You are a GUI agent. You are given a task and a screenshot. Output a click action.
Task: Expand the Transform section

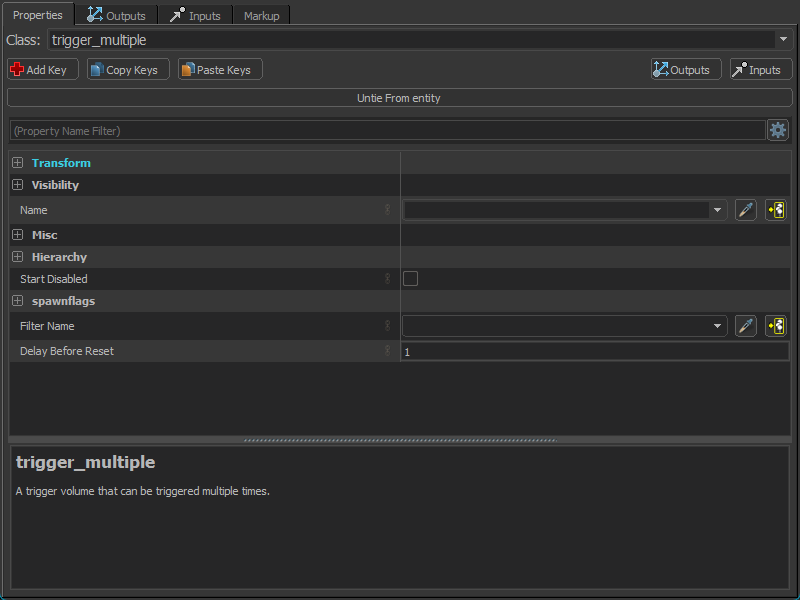pyautogui.click(x=17, y=162)
